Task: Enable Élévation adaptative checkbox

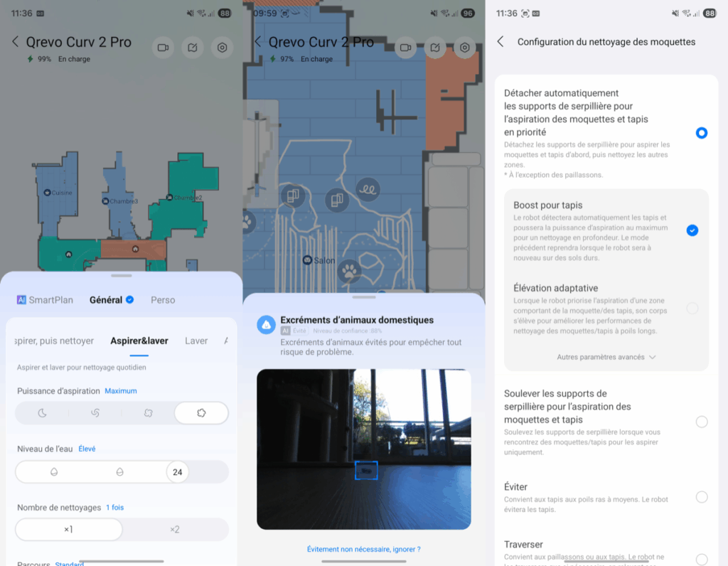Action: tap(692, 309)
